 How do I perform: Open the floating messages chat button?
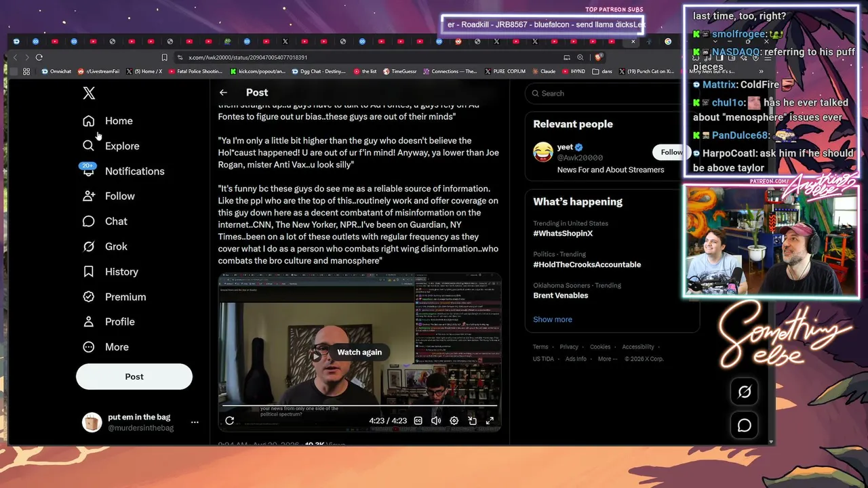744,425
